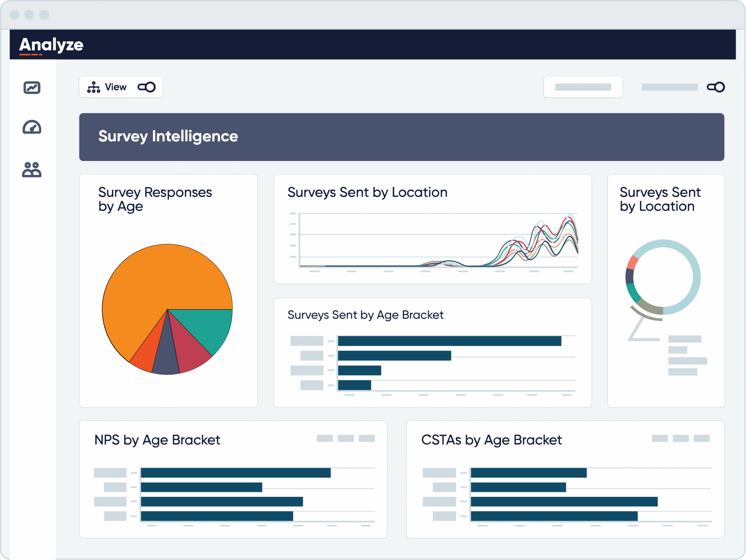Click last option placeholder in CSTAs by Age Bracket
This screenshot has width=746, height=560.
[x=701, y=438]
